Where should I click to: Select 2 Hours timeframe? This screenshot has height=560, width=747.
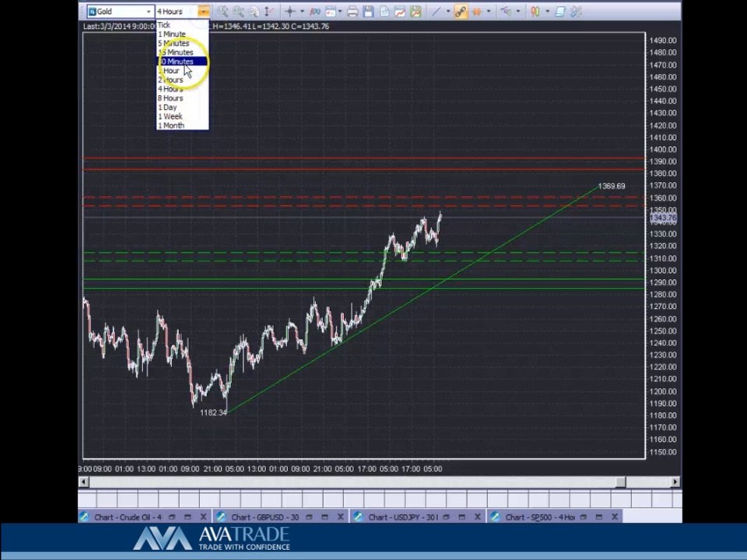pos(182,79)
